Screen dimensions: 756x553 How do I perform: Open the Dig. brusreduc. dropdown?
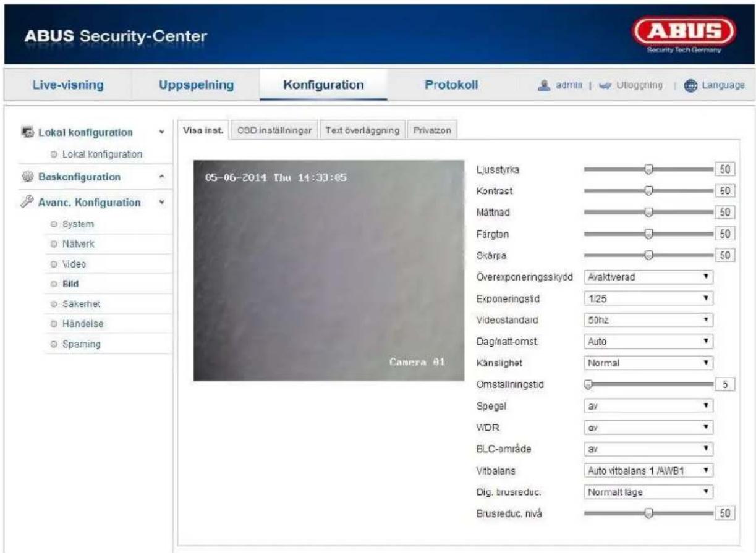point(648,492)
